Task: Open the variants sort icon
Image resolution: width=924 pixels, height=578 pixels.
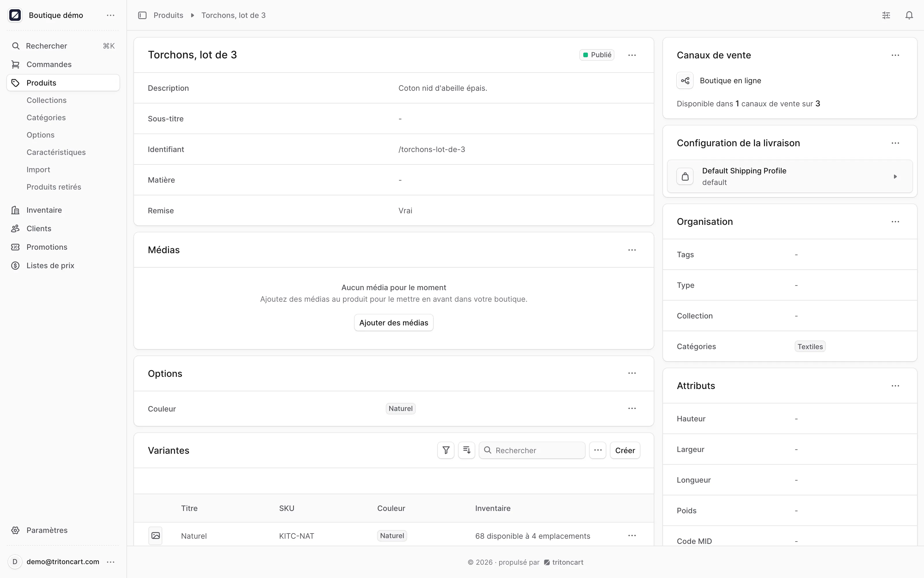Action: [467, 450]
